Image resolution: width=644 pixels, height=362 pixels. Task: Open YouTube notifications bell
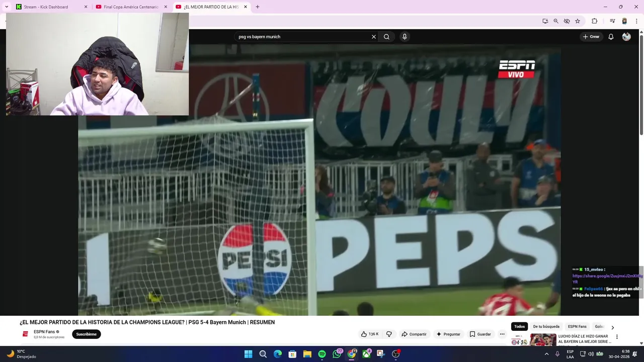pyautogui.click(x=611, y=37)
